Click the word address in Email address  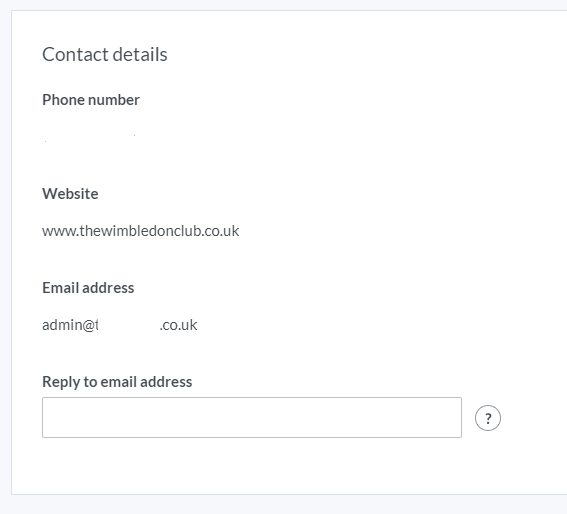coord(108,288)
